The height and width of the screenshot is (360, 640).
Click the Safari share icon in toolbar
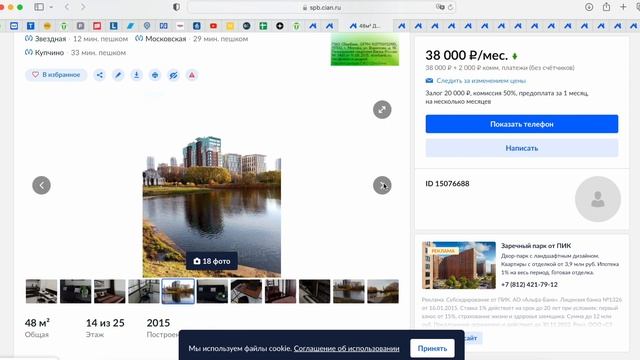pos(607,7)
